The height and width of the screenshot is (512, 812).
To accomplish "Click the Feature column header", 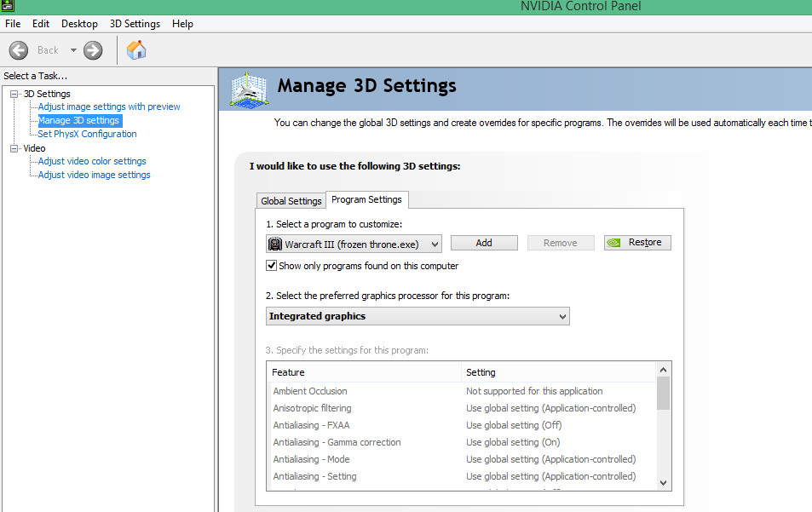I will coord(366,372).
